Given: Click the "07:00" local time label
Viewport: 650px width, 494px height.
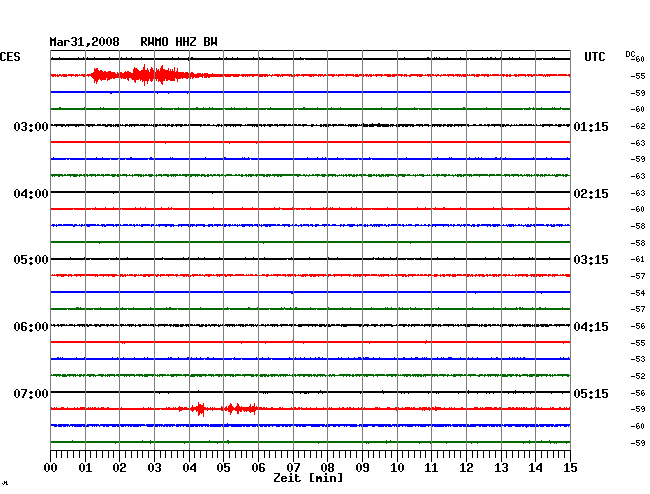Looking at the screenshot, I should point(31,393).
